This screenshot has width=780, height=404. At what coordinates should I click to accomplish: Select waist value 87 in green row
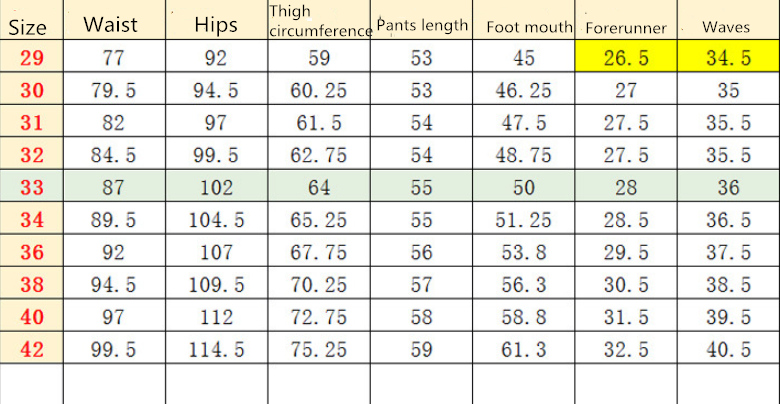click(113, 187)
